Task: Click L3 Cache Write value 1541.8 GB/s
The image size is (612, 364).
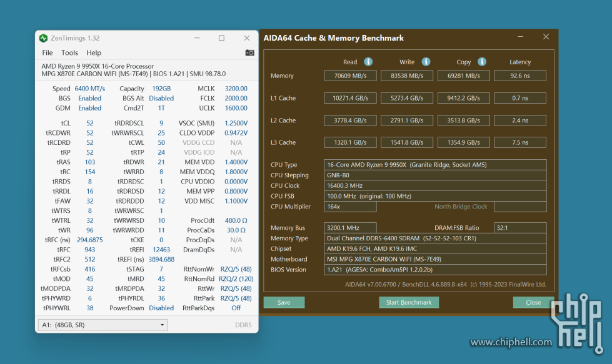Action: [x=407, y=142]
